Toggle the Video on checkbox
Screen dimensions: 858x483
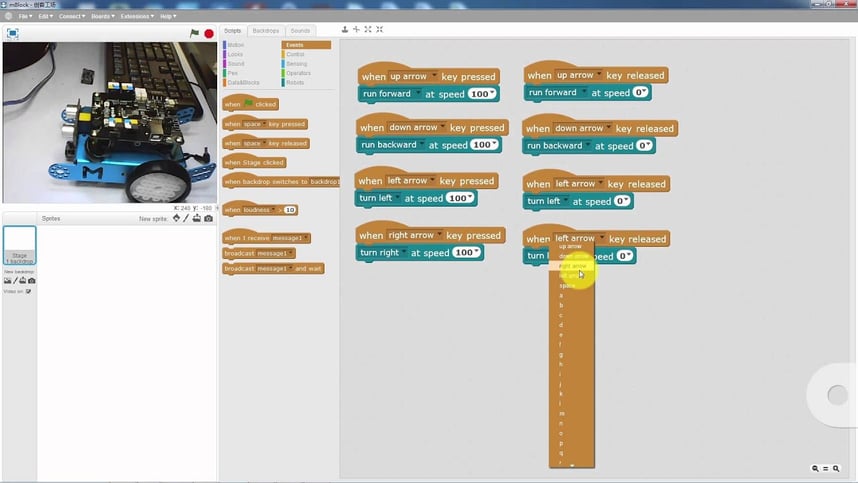[28, 291]
